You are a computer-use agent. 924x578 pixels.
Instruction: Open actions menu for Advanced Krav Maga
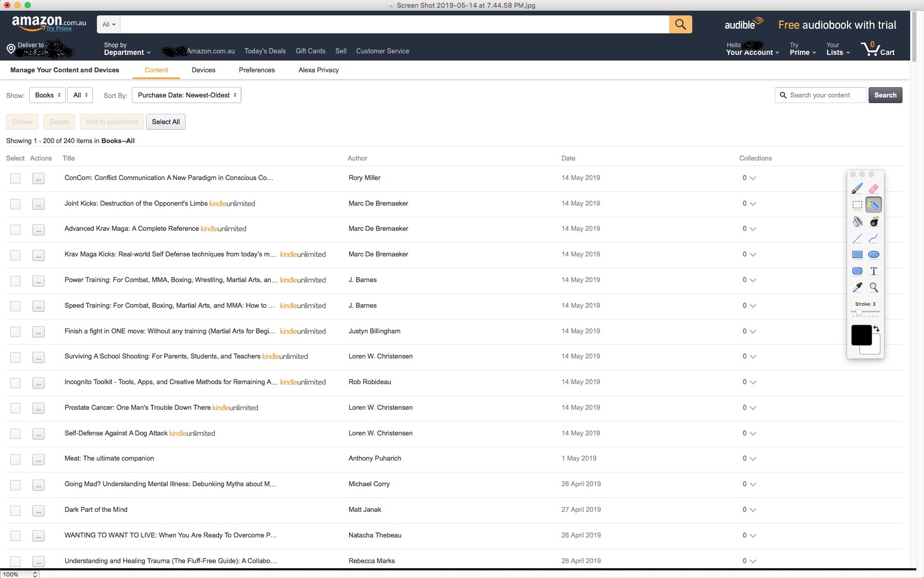point(38,229)
